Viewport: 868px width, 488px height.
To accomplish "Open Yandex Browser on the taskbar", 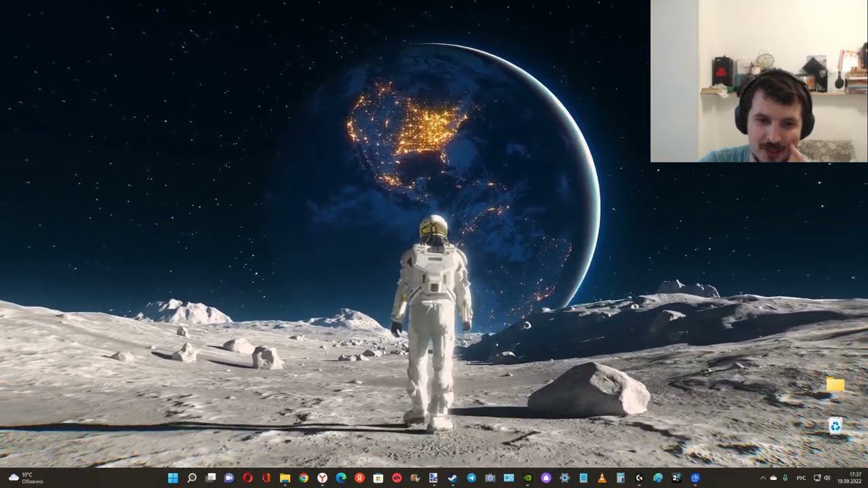I will click(323, 478).
